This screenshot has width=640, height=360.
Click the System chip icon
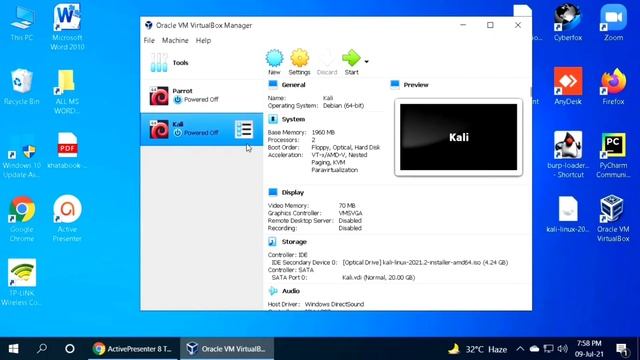273,119
